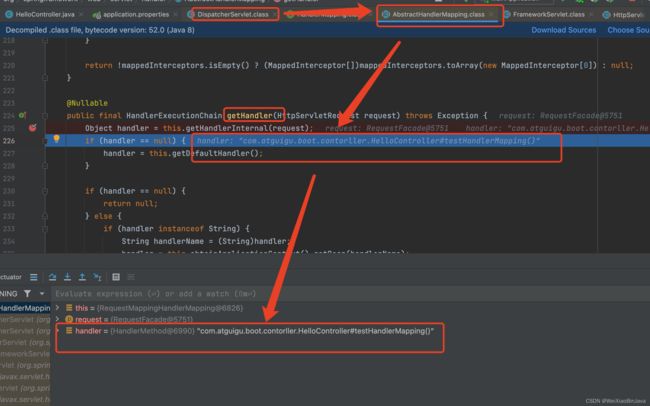Close the FrameworkServlet.class tab
Viewport: 650px width, 406px height.
[592, 15]
